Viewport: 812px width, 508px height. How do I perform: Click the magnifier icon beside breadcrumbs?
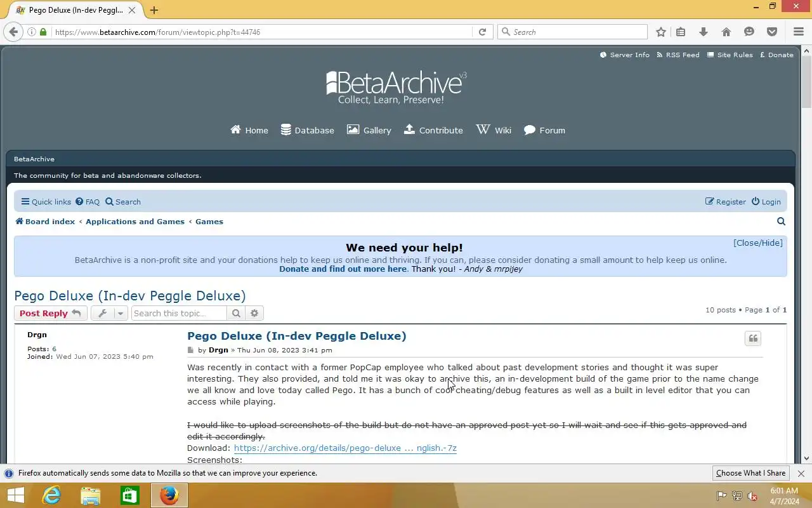click(781, 222)
